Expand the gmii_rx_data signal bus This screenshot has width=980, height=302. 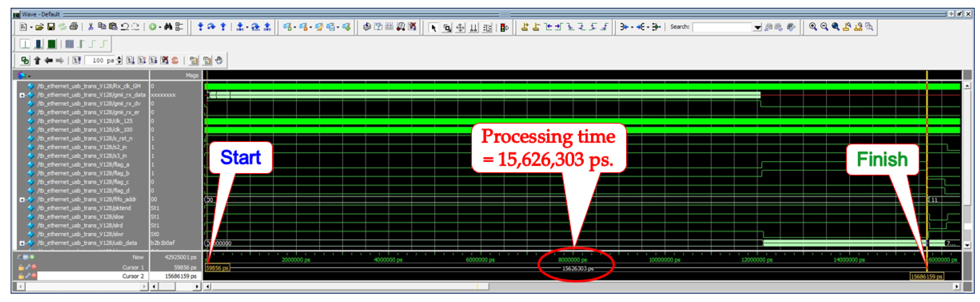pos(22,95)
